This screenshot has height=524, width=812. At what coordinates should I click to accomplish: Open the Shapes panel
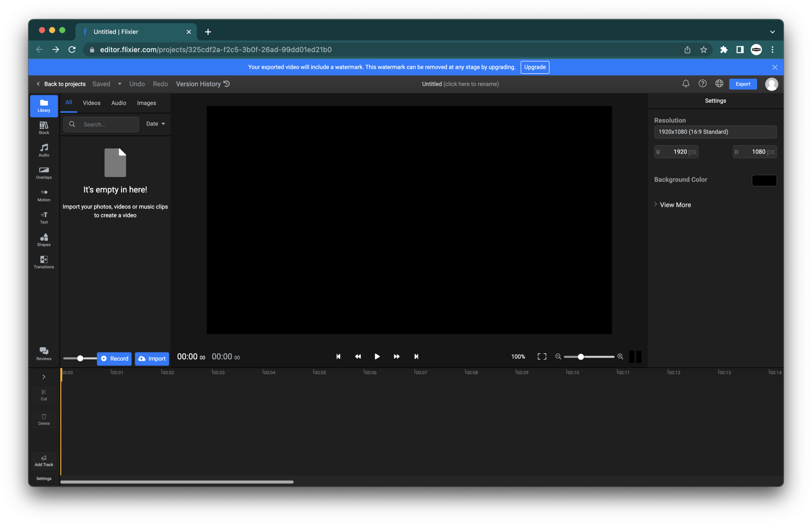pos(44,240)
